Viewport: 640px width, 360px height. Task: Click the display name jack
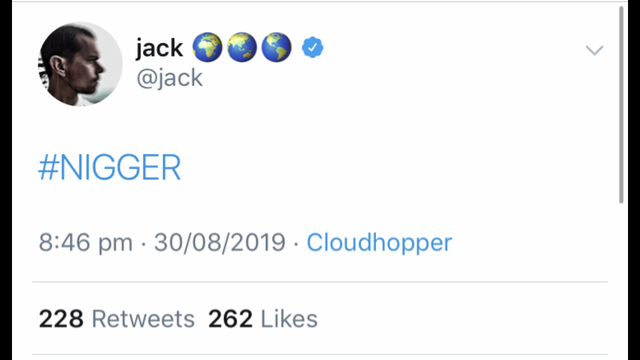(x=159, y=48)
